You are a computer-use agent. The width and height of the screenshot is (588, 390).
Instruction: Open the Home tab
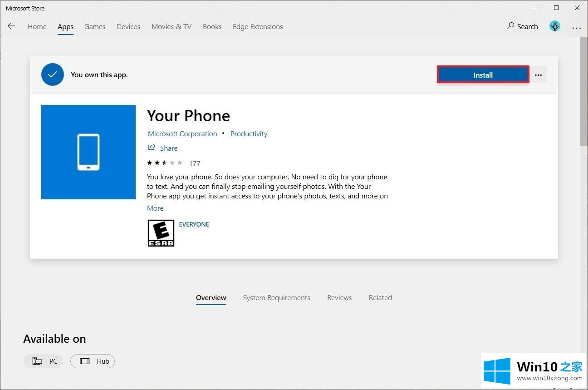(37, 26)
